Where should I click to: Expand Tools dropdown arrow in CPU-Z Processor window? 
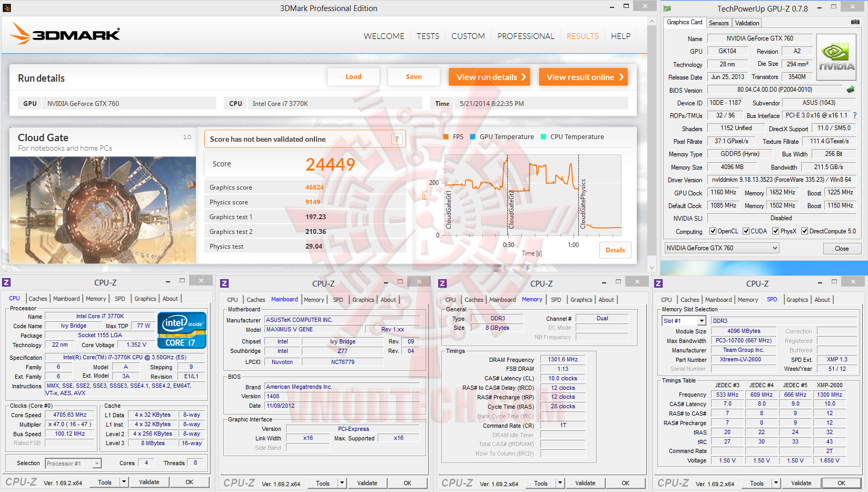pyautogui.click(x=124, y=482)
